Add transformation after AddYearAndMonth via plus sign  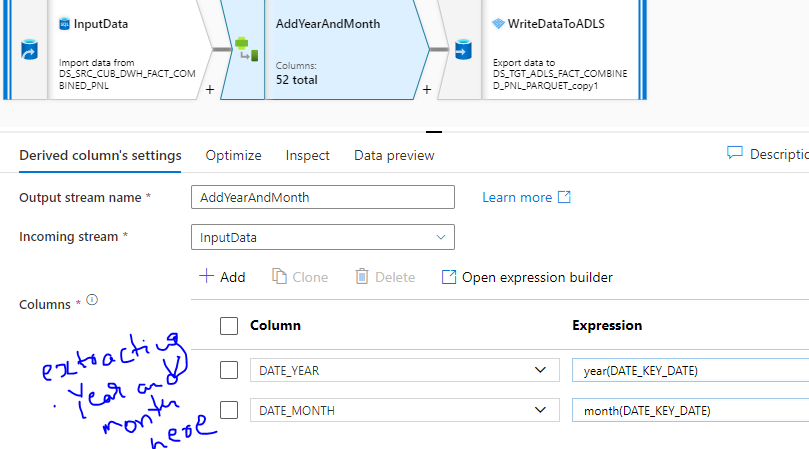click(x=427, y=89)
